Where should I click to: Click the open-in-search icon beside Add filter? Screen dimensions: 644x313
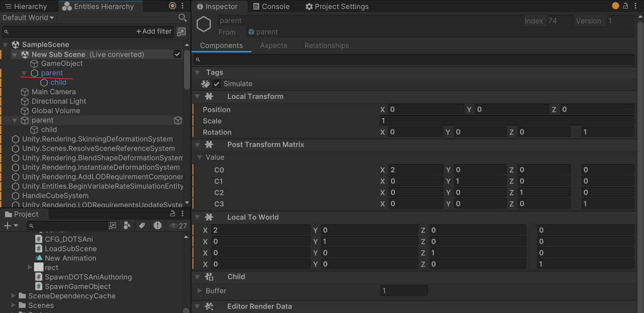click(x=181, y=32)
